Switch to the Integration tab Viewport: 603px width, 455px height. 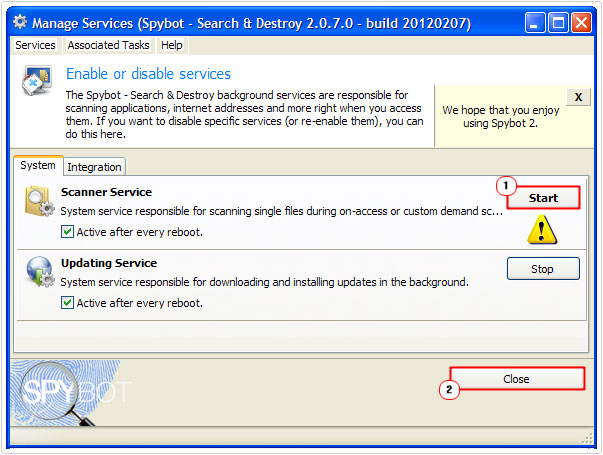94,167
